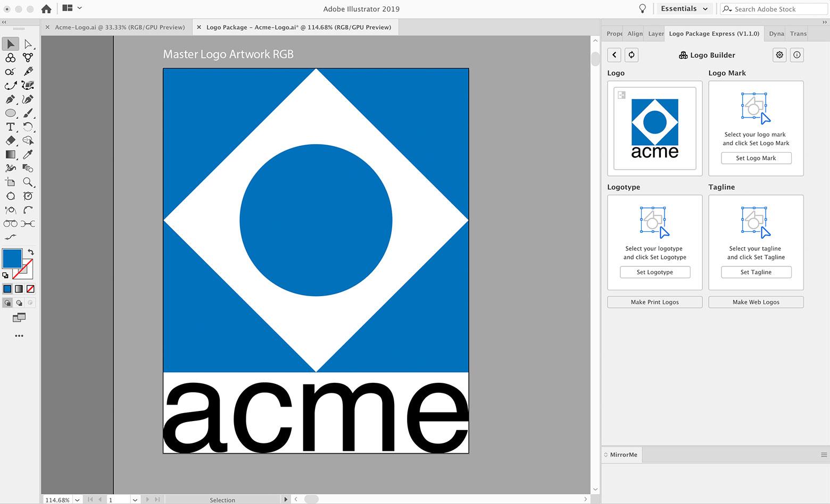Click Default Fill and Stroke icon
Image resolution: width=830 pixels, height=504 pixels.
coord(5,275)
